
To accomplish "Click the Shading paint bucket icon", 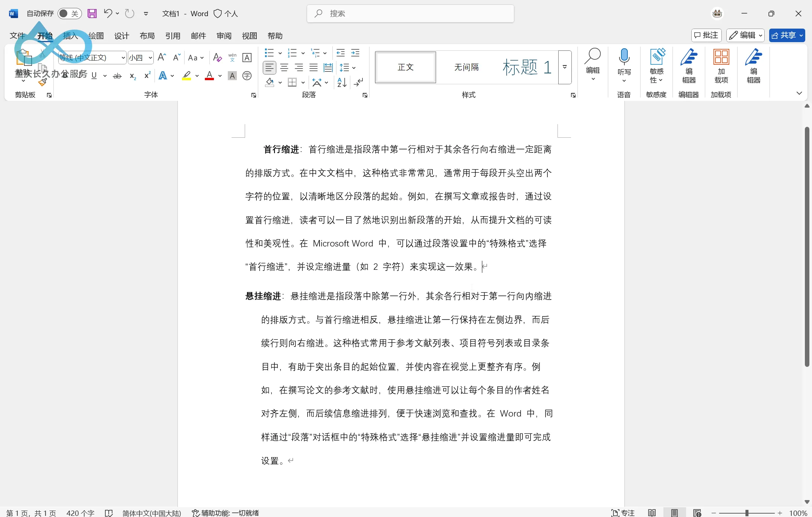I will pos(269,82).
